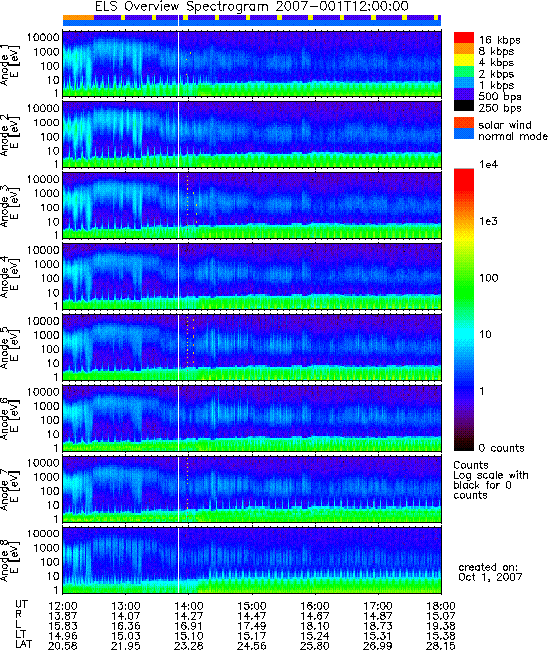
Task: Click the 16 kbps red legend swatch
Action: (x=463, y=37)
